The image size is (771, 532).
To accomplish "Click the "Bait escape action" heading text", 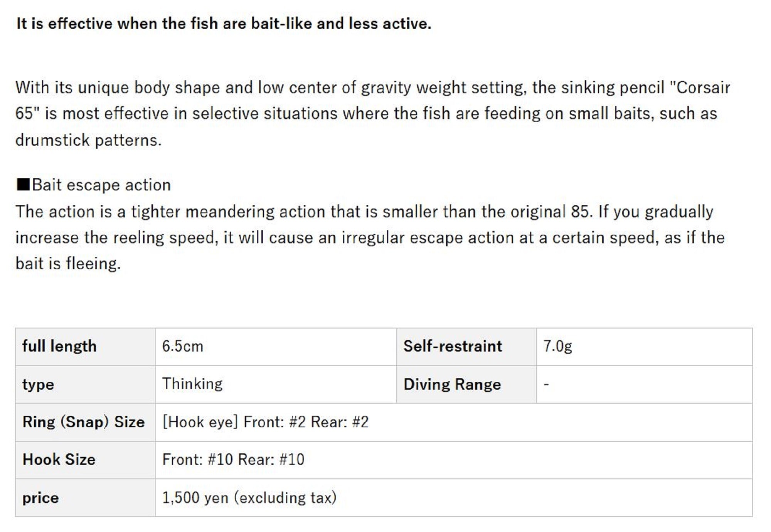I will coord(101,185).
